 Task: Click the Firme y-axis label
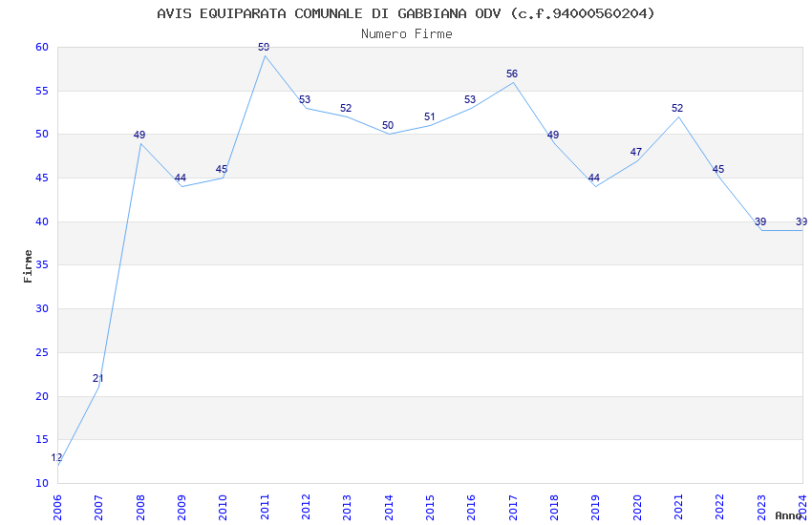tap(28, 266)
